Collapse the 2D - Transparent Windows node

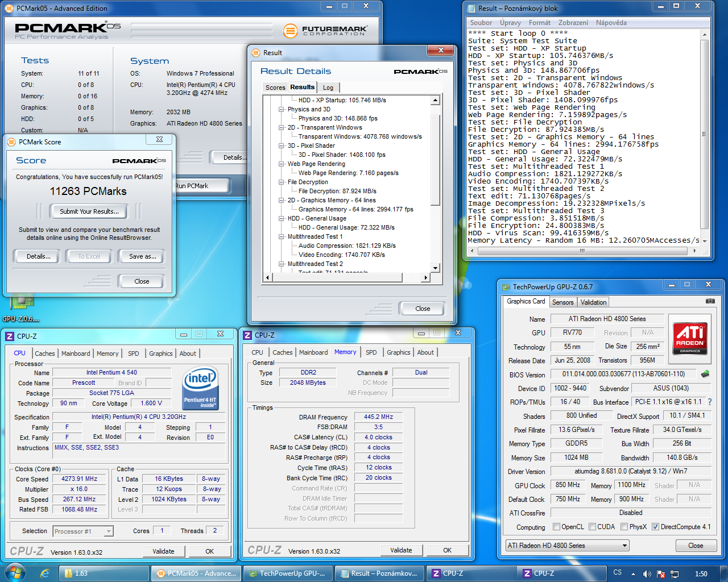point(282,127)
